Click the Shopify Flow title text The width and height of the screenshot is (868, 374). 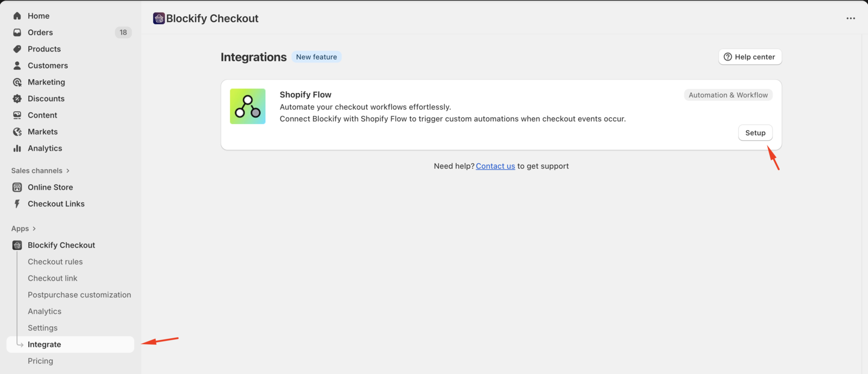click(x=305, y=95)
